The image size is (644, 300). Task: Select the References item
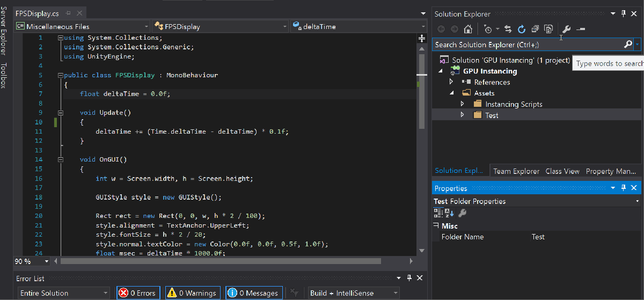492,82
